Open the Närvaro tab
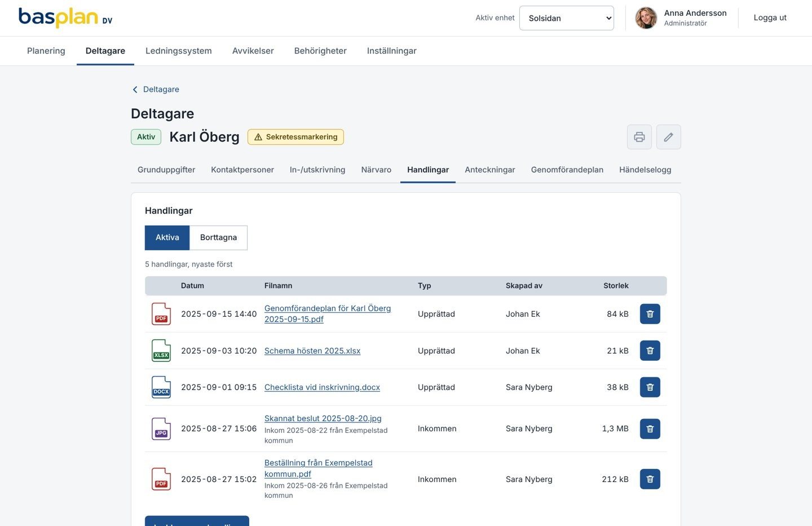This screenshot has height=526, width=812. 376,170
